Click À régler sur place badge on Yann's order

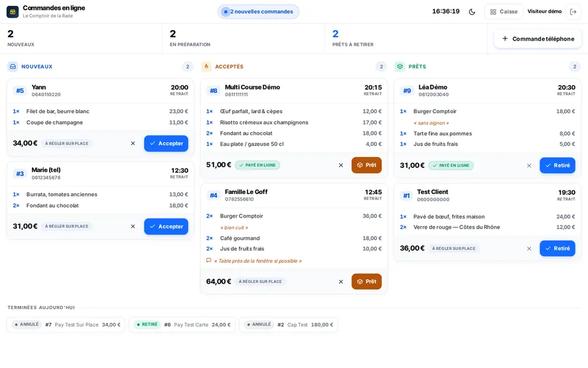[67, 143]
